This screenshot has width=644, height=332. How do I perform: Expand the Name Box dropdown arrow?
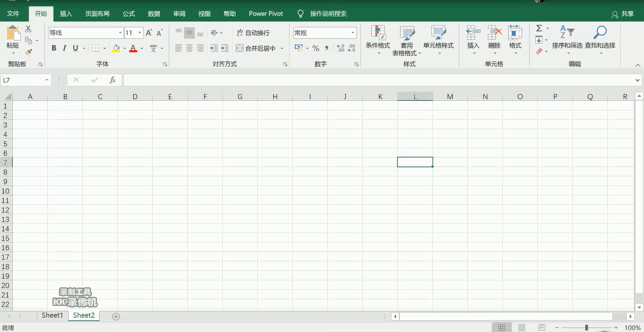(x=47, y=80)
